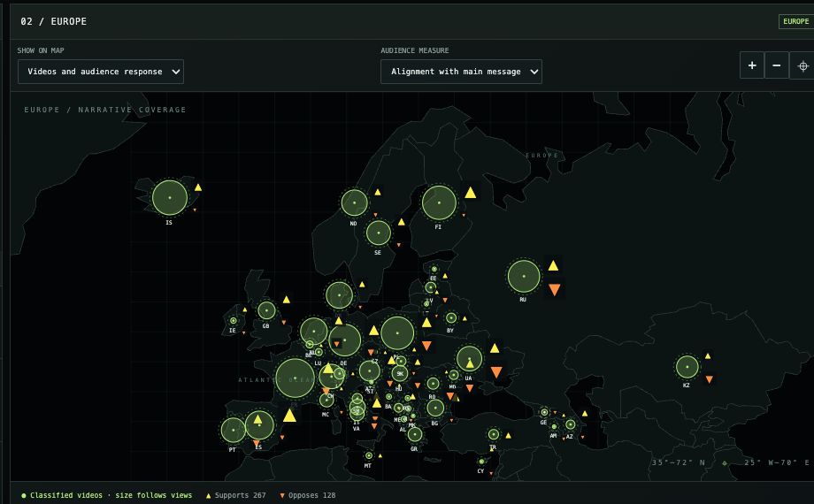This screenshot has height=504, width=814.
Task: Select the Portugal (PT) video bubble
Action: [x=234, y=431]
